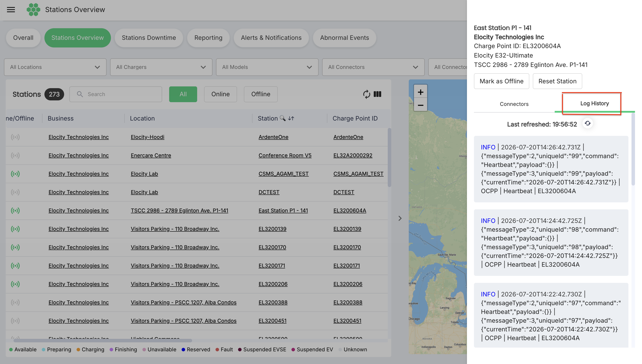Image resolution: width=642 pixels, height=364 pixels.
Task: Click status signal icon for EL3200171 row
Action: (x=15, y=266)
